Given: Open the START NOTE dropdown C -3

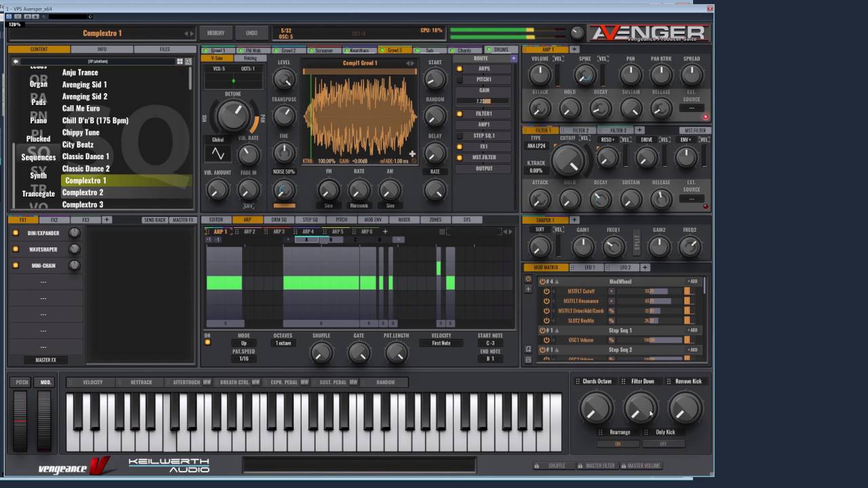Looking at the screenshot, I should coord(490,343).
